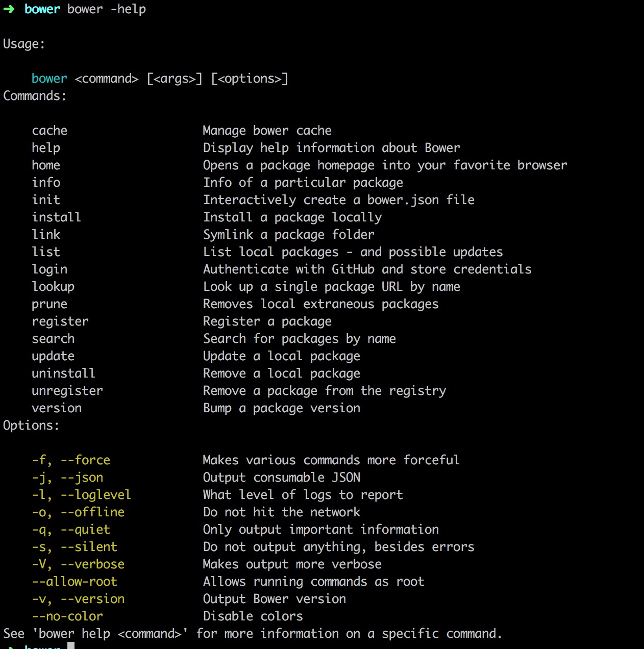Viewport: 644px width, 649px height.
Task: Select 'Look up a single package URL by name'
Action: coord(332,287)
